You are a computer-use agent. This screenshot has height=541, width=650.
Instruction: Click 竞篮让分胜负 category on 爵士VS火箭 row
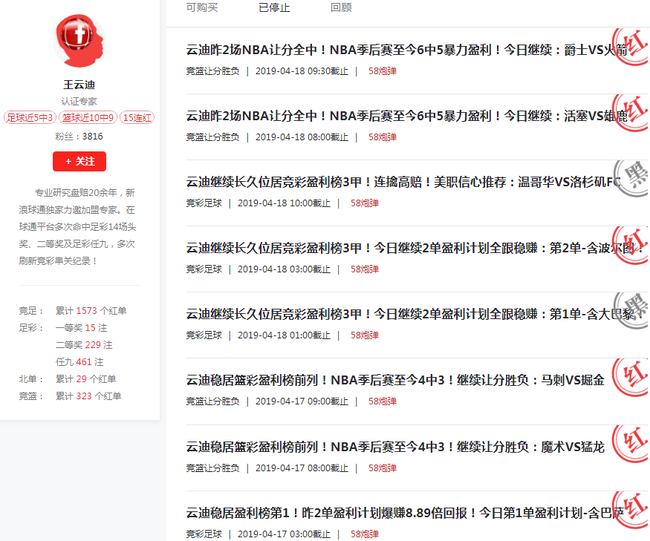coord(213,71)
